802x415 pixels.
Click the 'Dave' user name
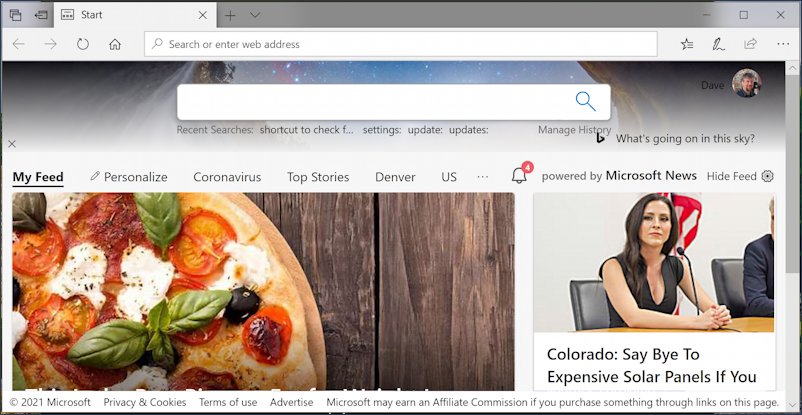tap(712, 85)
